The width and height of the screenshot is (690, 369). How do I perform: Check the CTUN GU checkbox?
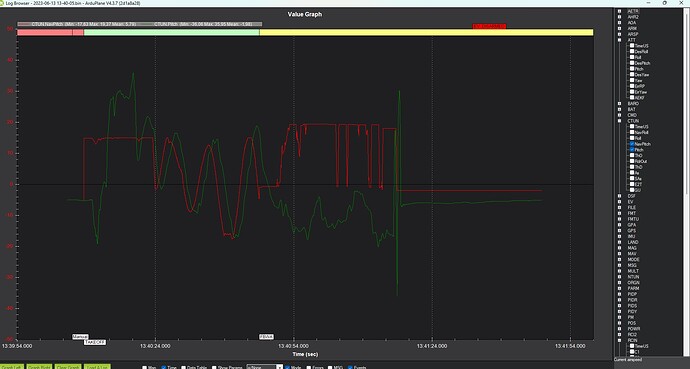click(x=632, y=190)
